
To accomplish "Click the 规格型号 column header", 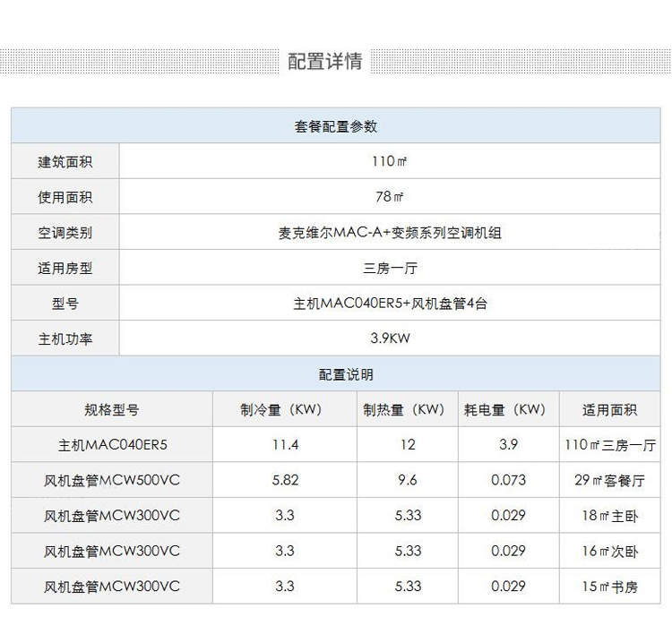I will tap(112, 410).
